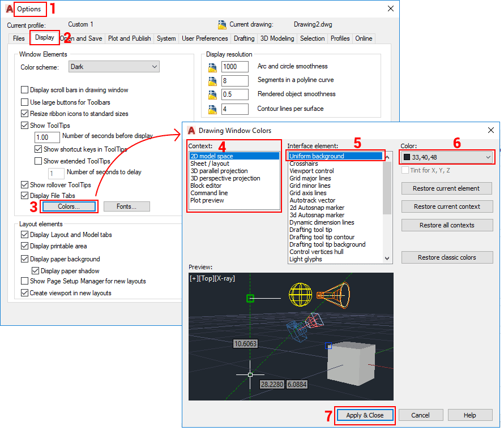Enable Show Page Setup Manager for new layouts
Viewport: 504px width, 435px height.
point(24,281)
